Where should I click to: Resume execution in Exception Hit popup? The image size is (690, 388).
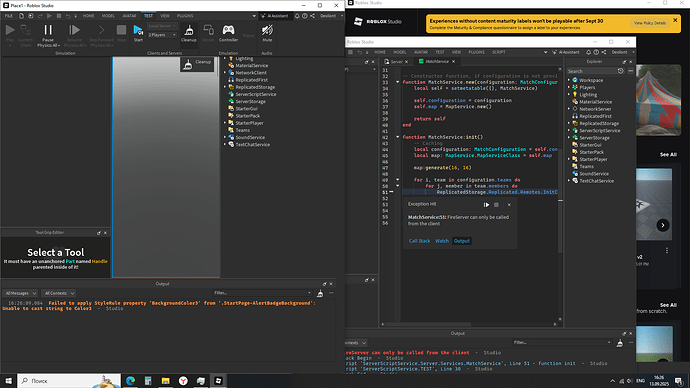click(x=486, y=205)
